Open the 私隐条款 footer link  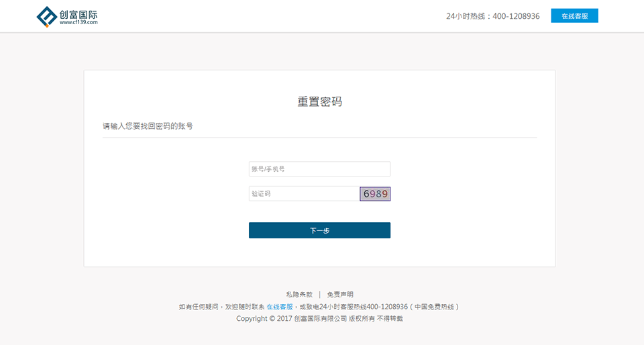click(x=299, y=295)
